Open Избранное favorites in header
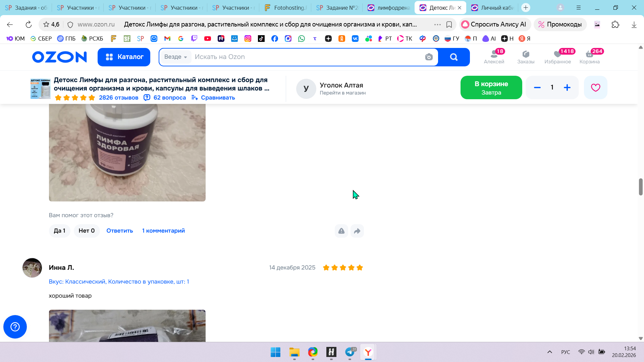The height and width of the screenshot is (362, 644). coord(557,57)
